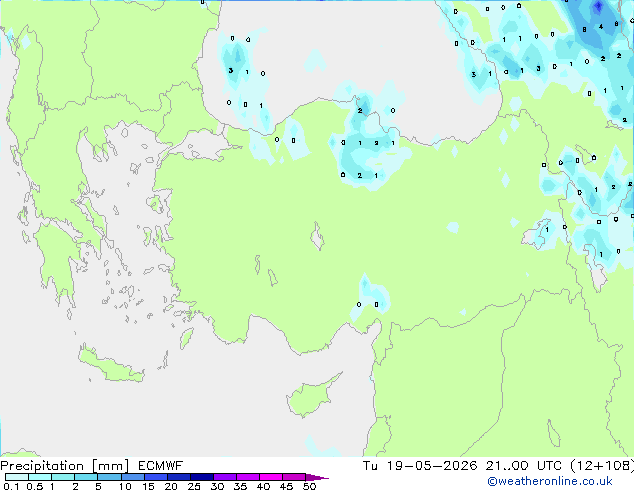This screenshot has height=490, width=634.
Task: Select the 25–30 mm dark navy legend swatch
Action: coord(202,477)
